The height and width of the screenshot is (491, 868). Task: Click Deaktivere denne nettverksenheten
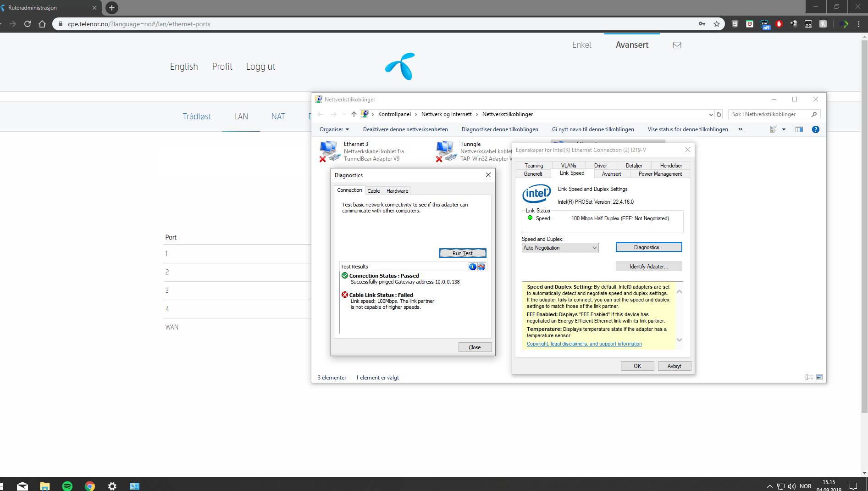coord(405,129)
